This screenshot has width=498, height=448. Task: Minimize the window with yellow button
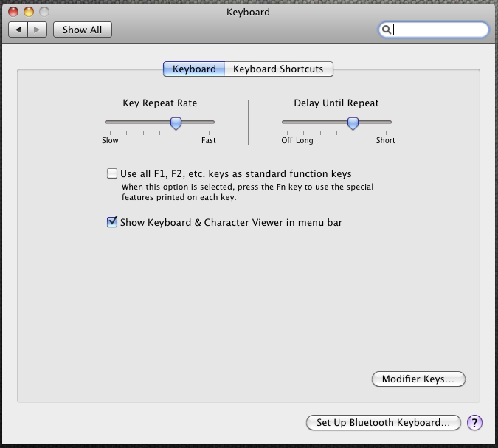coord(29,12)
